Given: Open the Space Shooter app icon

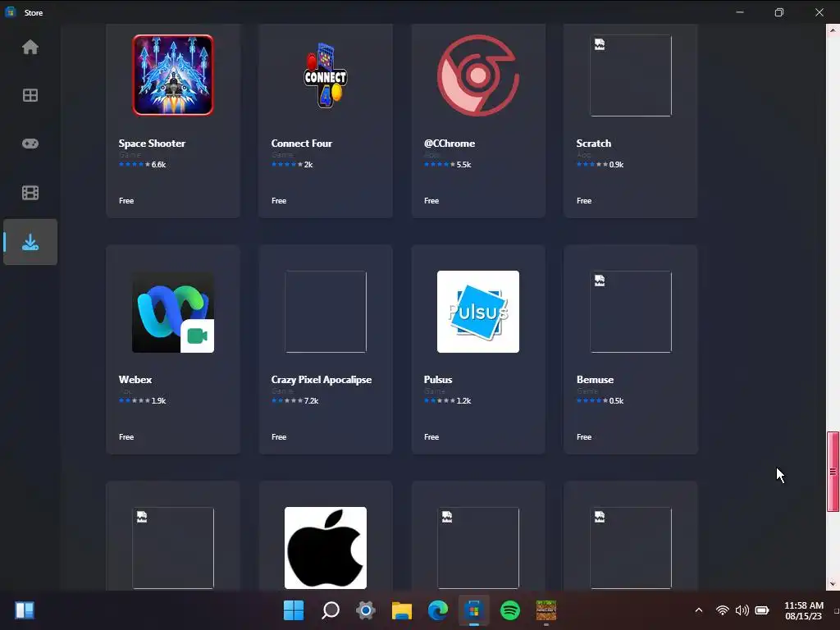Looking at the screenshot, I should click(x=173, y=75).
